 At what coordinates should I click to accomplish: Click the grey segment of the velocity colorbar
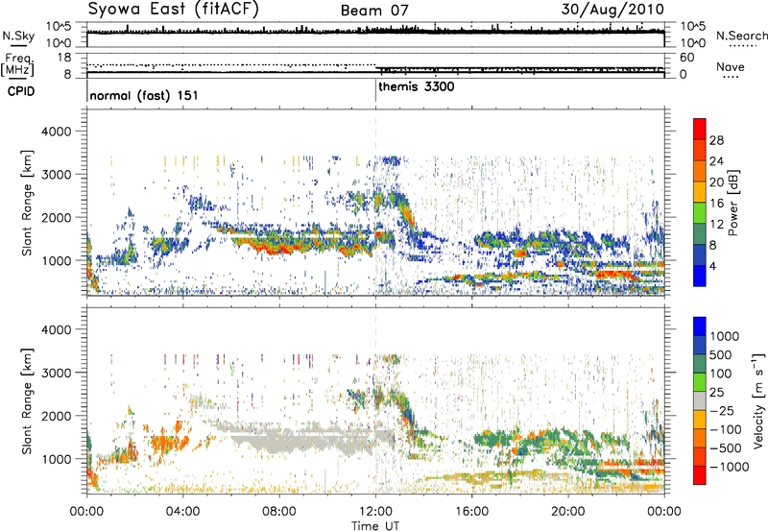tap(700, 400)
